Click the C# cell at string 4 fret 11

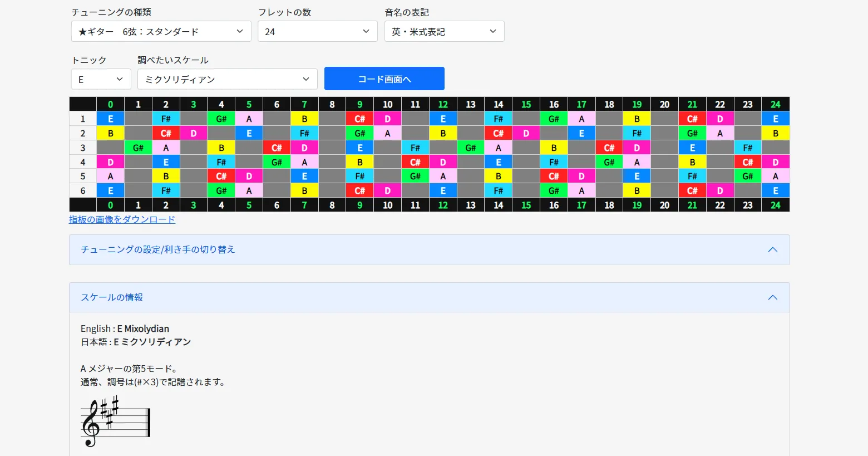415,162
